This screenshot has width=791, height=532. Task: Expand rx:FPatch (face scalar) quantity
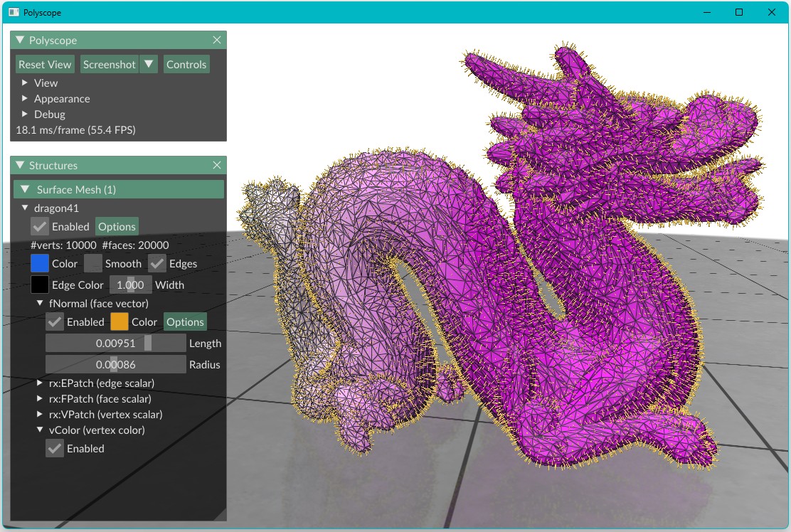click(x=40, y=398)
